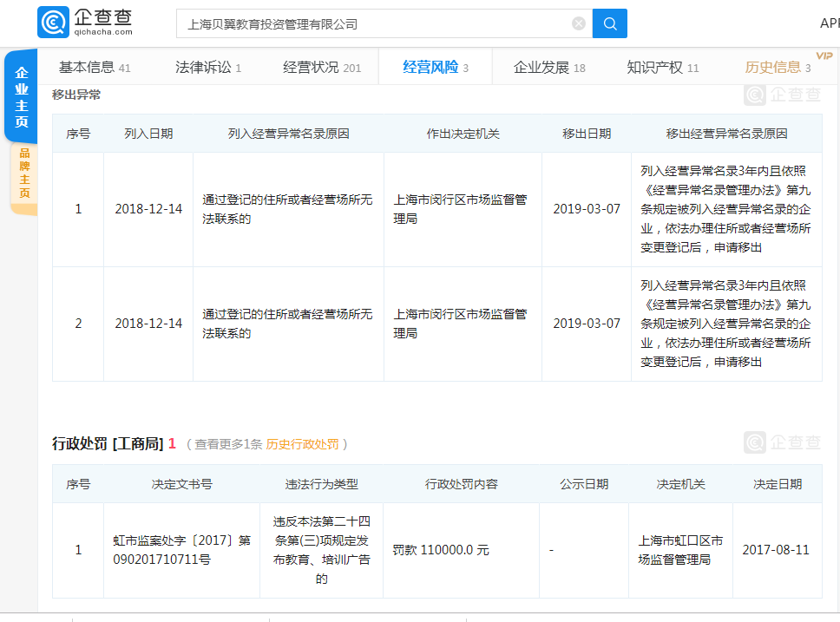Viewport: 840px width, 622px height.
Task: Click the 违法行为类型 column header
Action: [x=321, y=484]
